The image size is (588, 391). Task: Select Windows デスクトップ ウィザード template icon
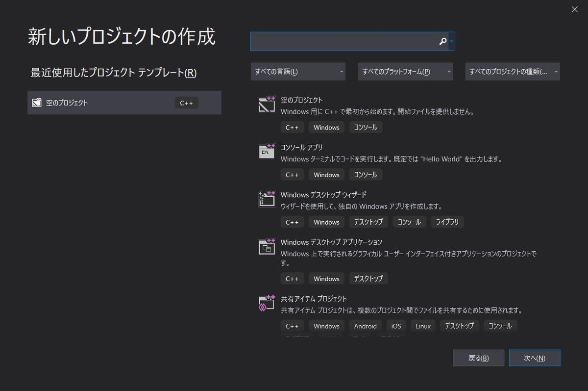pos(267,199)
